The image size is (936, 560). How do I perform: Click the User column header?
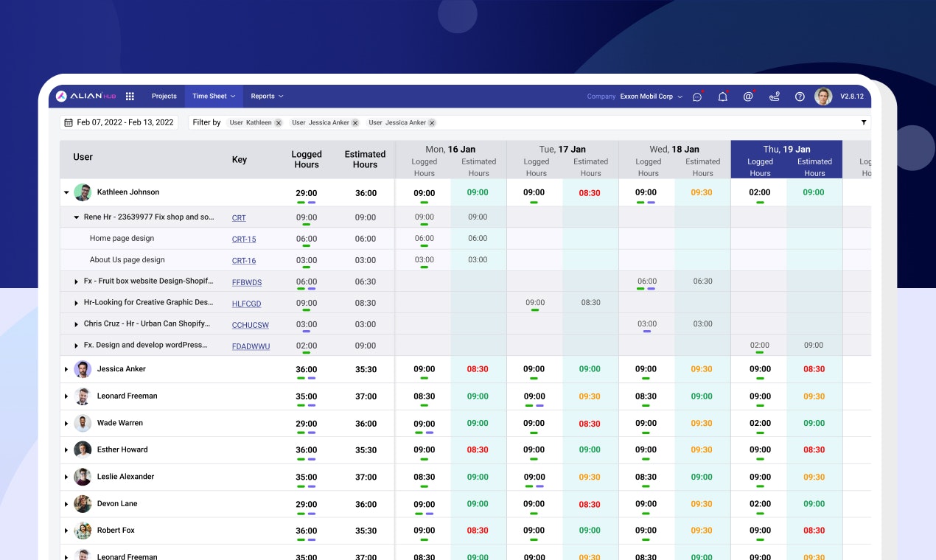point(83,157)
